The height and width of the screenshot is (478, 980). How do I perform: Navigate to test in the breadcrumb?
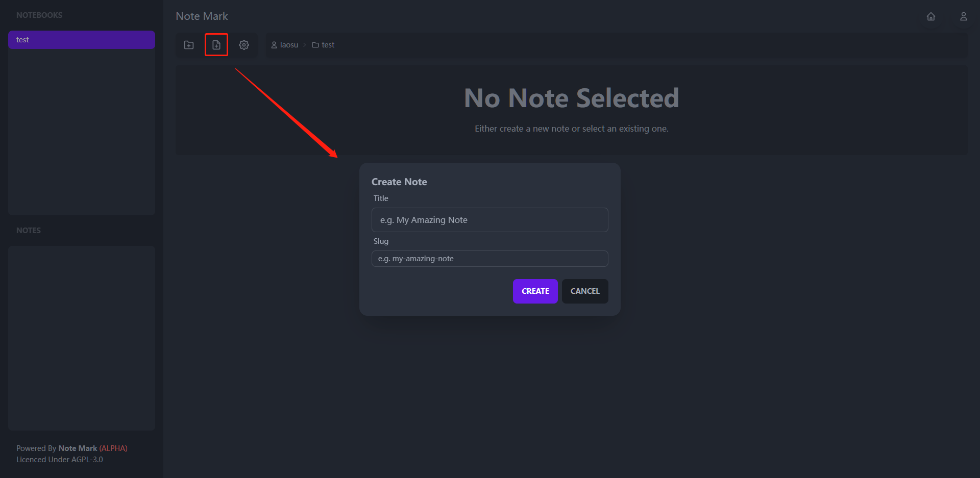coord(328,45)
